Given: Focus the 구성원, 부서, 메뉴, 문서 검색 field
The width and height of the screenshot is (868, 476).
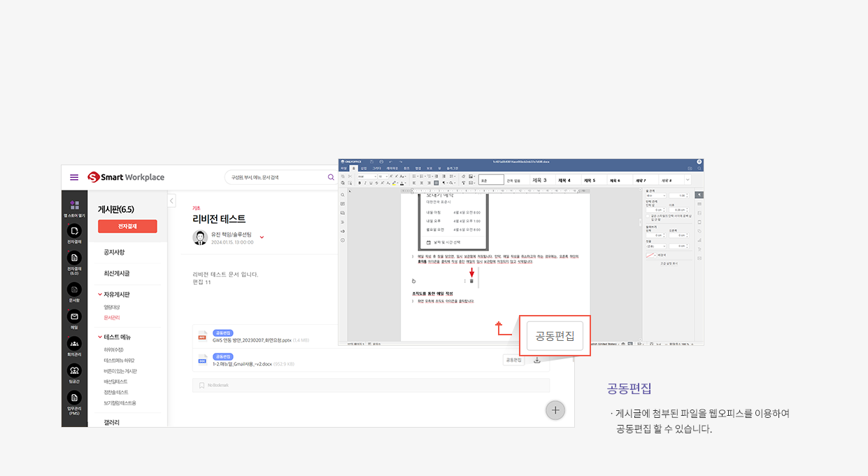Looking at the screenshot, I should click(x=276, y=177).
